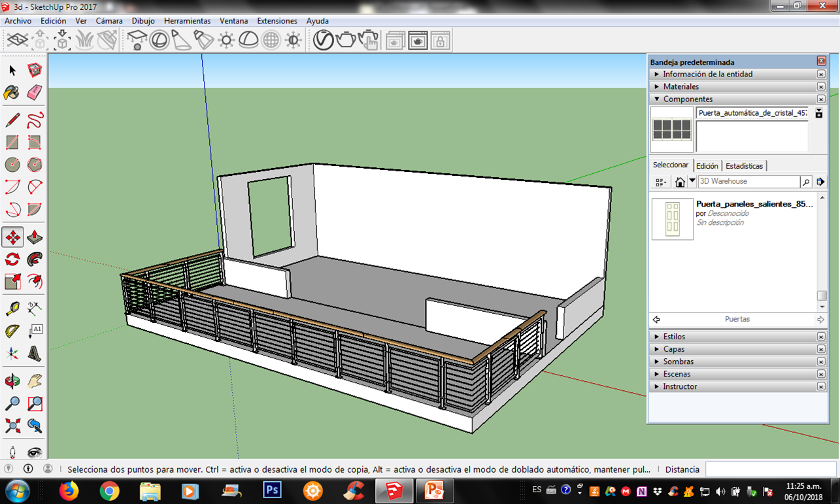Screen dimensions: 840x504
Task: Select the Eraser tool
Action: tap(35, 93)
